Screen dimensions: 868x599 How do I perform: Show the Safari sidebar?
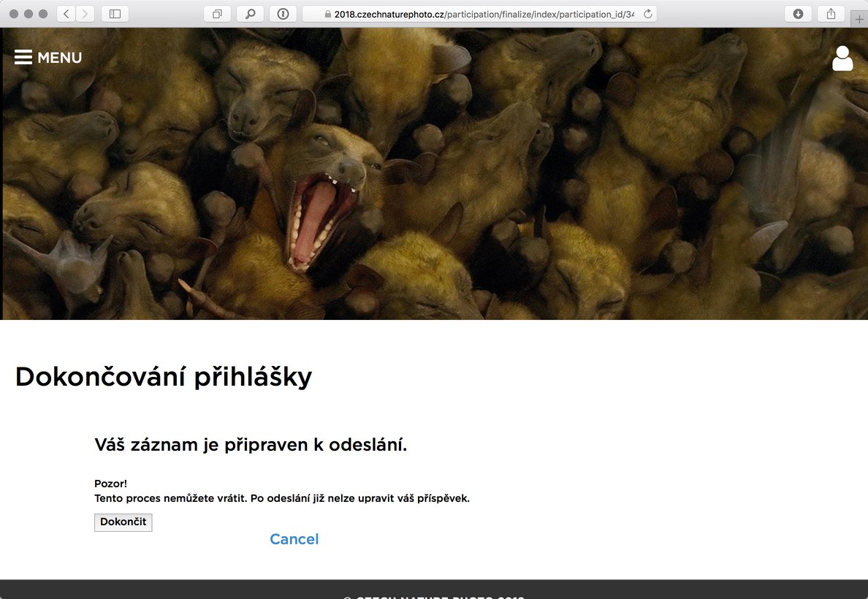click(115, 14)
